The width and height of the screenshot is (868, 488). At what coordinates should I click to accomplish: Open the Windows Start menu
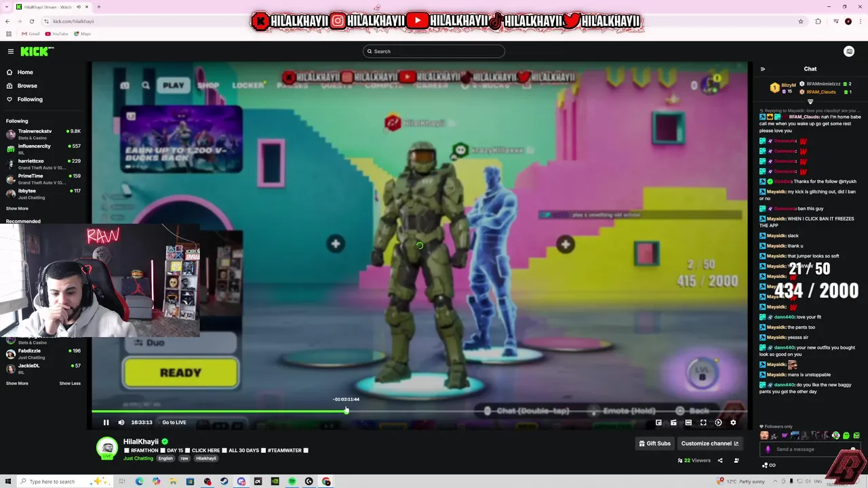point(7,481)
